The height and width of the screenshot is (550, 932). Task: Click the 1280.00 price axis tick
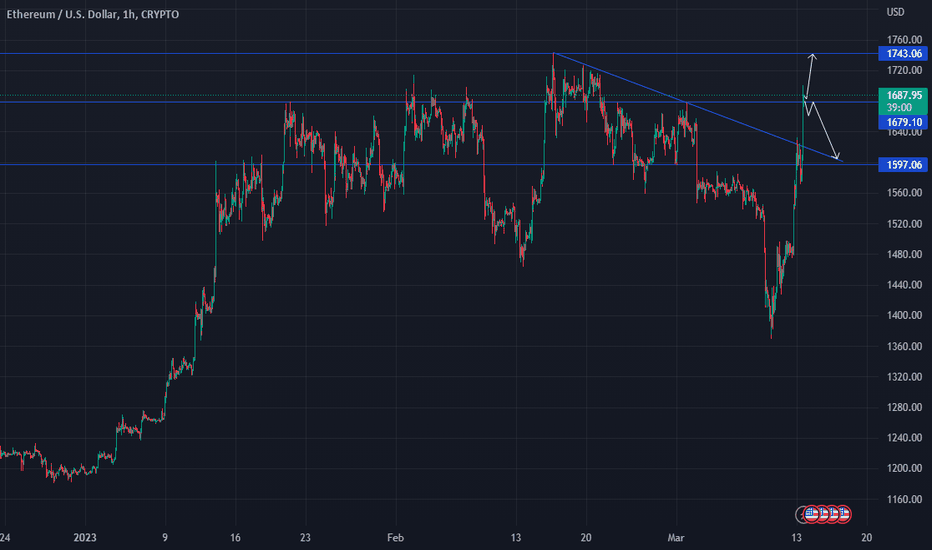pos(904,407)
